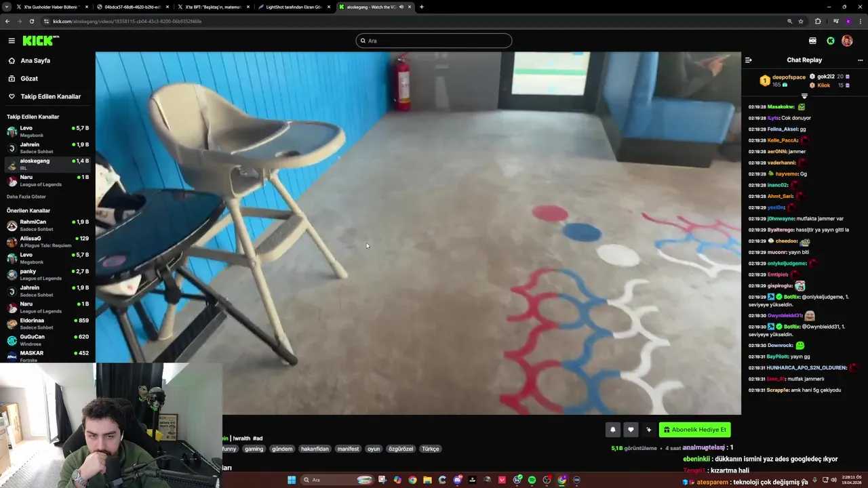
Task: Click Abonelik Hediye Et button
Action: click(x=694, y=430)
